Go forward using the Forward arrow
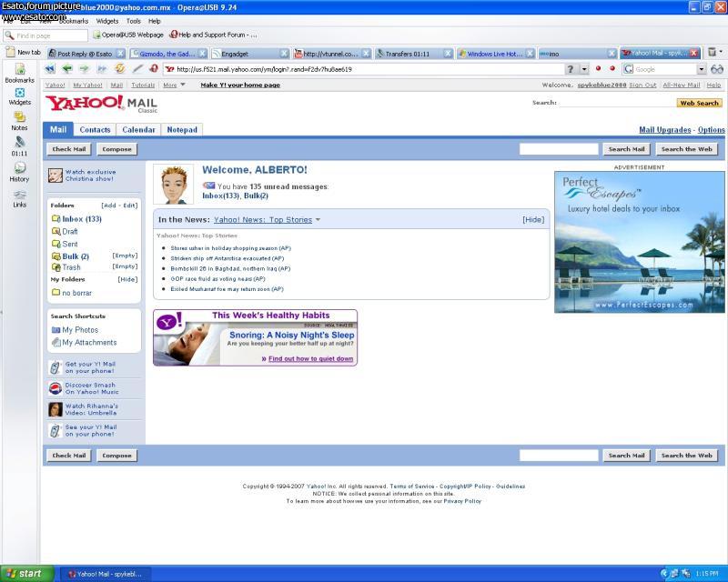 click(84, 69)
